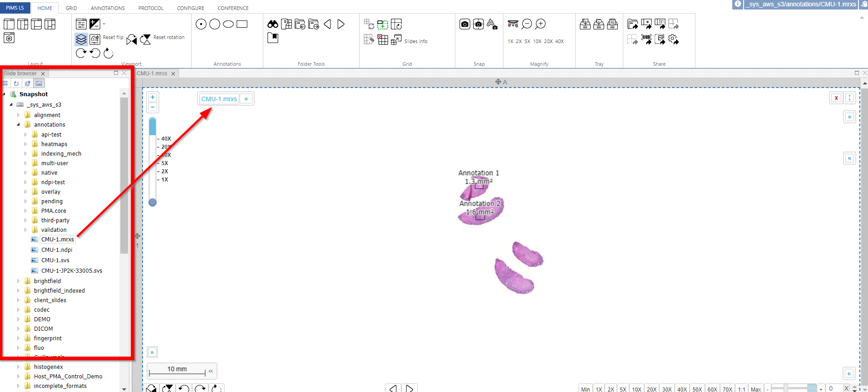This screenshot has width=868, height=392.
Task: Click the share barcode icon
Action: tap(646, 39)
